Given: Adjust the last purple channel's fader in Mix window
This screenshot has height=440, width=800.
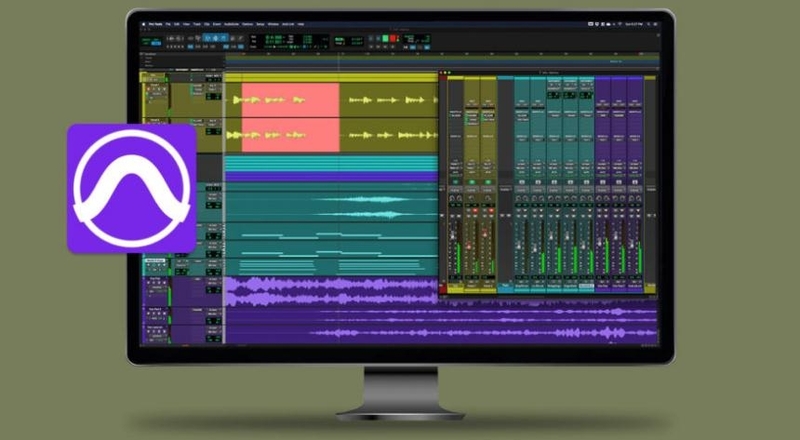Looking at the screenshot, I should pyautogui.click(x=632, y=242).
